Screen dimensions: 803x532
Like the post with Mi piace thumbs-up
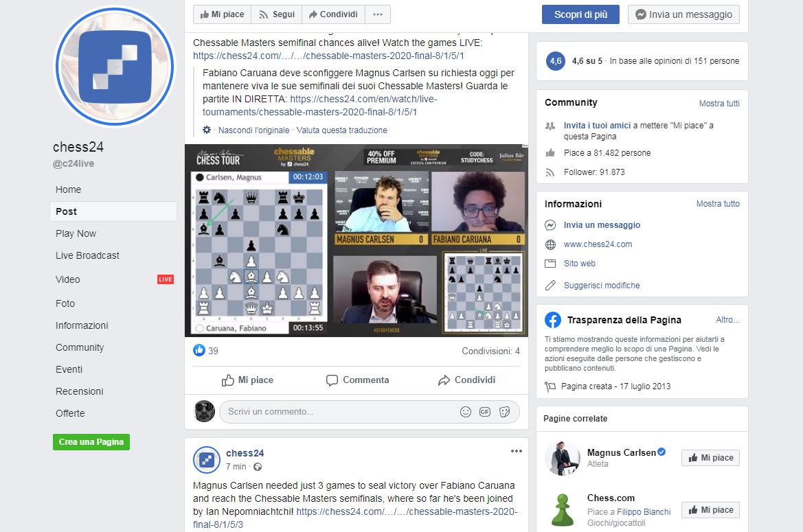pyautogui.click(x=247, y=380)
